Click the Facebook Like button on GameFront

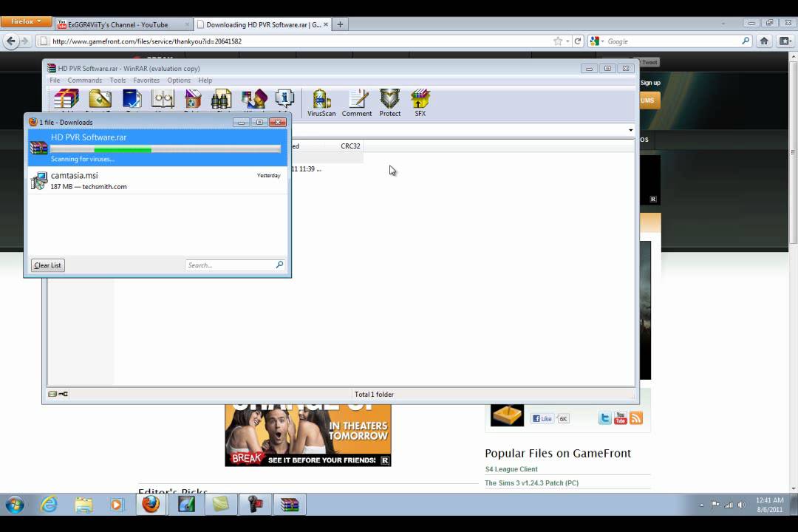542,418
